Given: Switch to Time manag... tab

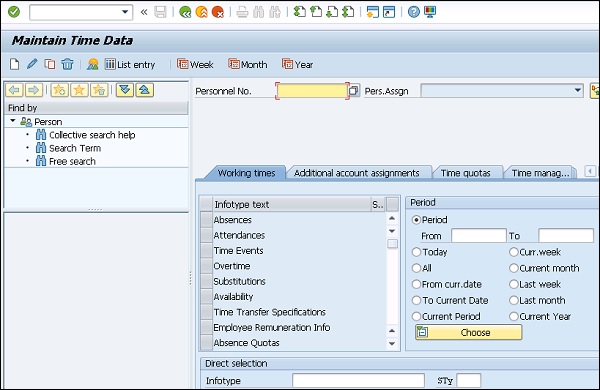Looking at the screenshot, I should pyautogui.click(x=540, y=173).
